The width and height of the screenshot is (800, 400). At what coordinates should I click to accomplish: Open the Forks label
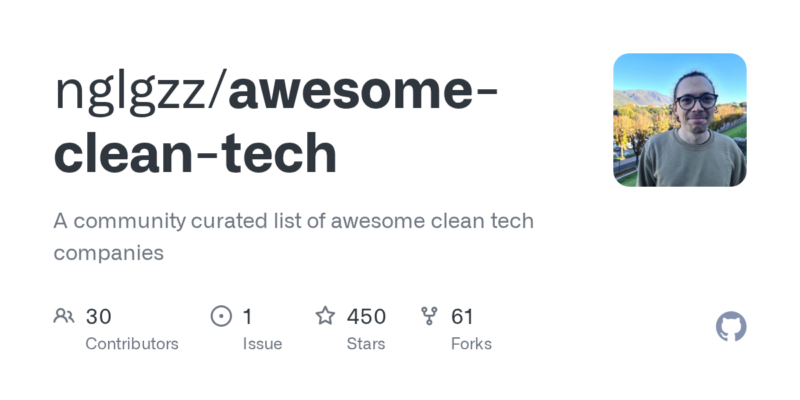[x=471, y=344]
